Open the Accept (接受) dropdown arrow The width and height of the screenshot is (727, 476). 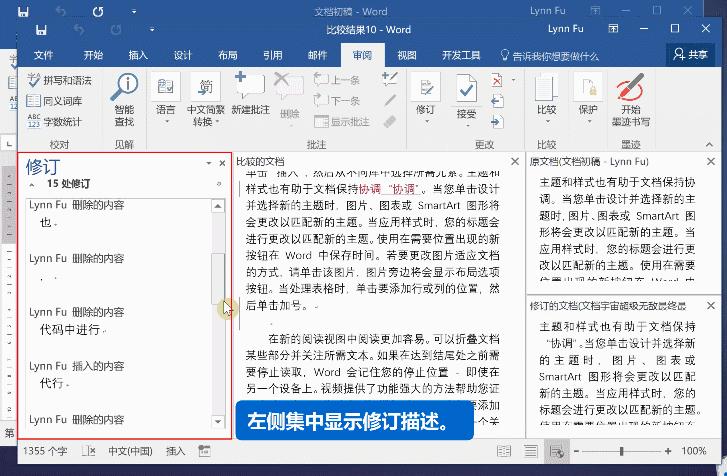[467, 125]
